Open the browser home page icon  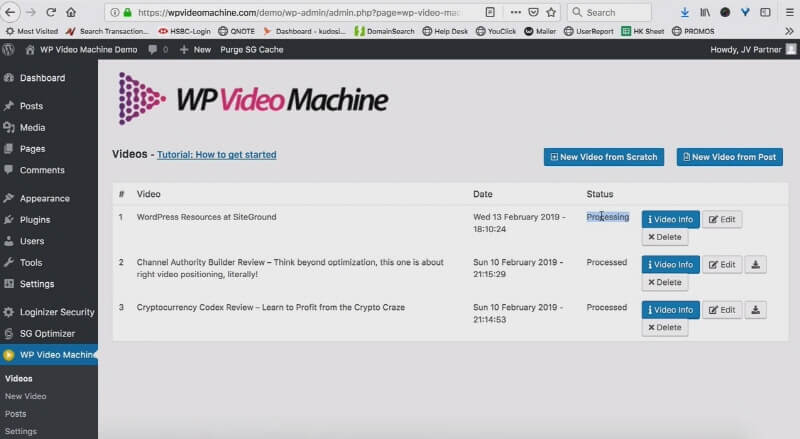[x=71, y=12]
